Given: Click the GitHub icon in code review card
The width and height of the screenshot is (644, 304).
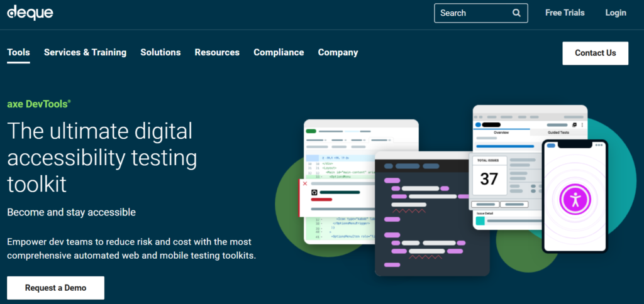Looking at the screenshot, I should pos(314,192).
